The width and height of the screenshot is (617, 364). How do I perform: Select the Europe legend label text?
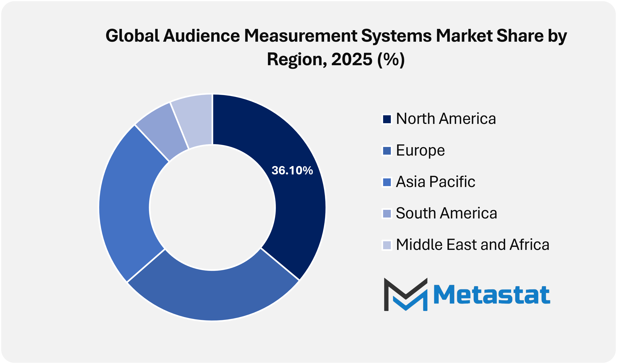pos(420,150)
